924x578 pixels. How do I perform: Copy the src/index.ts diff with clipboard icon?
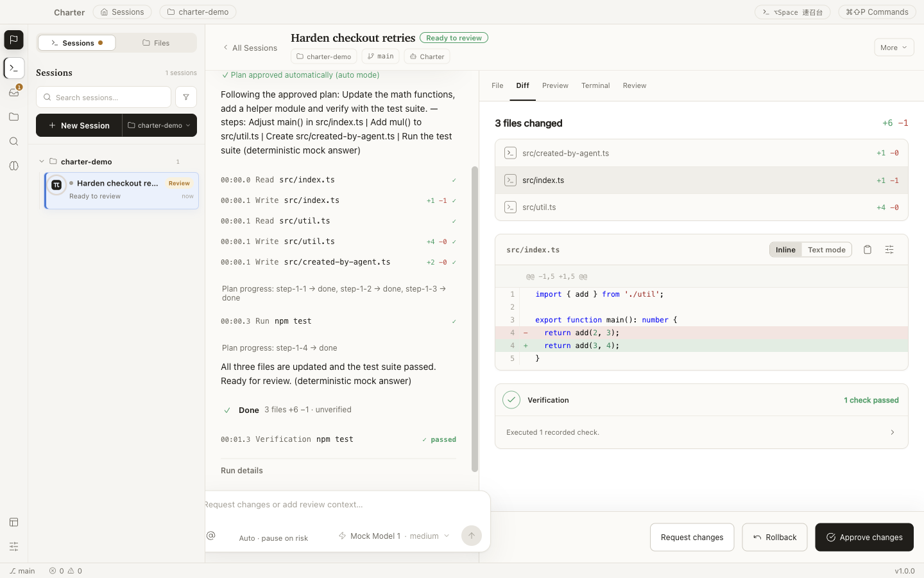point(868,250)
